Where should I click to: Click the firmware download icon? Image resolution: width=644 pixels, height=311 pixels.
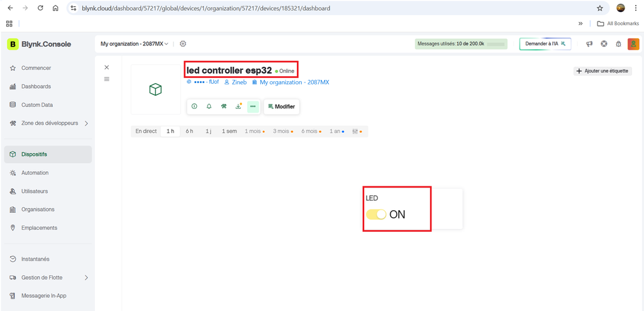coord(238,106)
